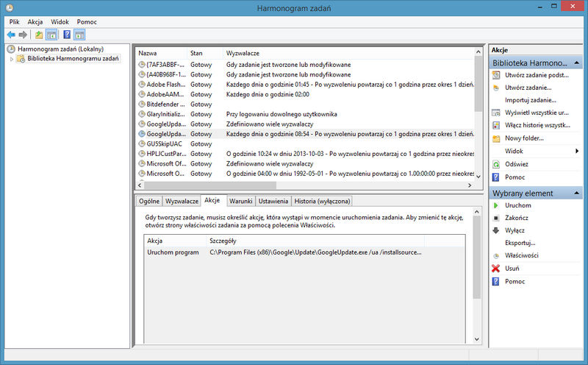This screenshot has height=365, width=588.
Task: Click the Wyłącz down-arrow icon
Action: [x=496, y=230]
